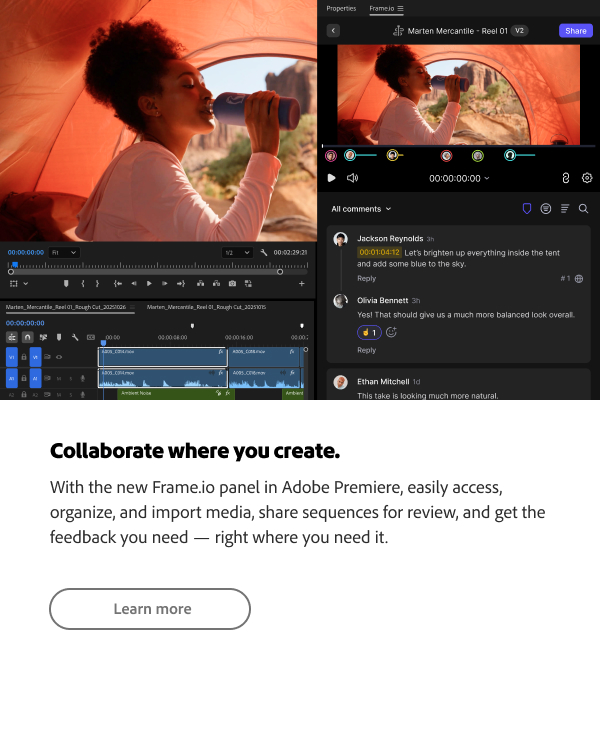Click the purple marker filter icon
Image resolution: width=600 pixels, height=729 pixels.
click(x=527, y=209)
